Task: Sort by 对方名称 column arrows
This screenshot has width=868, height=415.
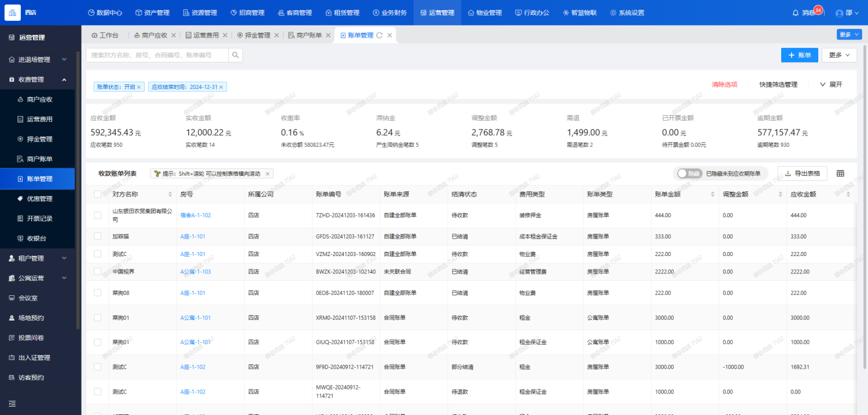Action: (x=170, y=194)
